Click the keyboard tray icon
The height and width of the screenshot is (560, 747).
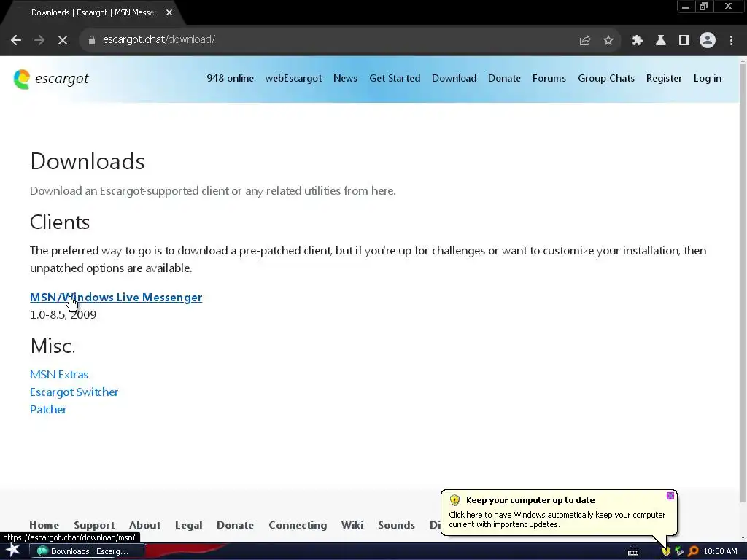[632, 552]
